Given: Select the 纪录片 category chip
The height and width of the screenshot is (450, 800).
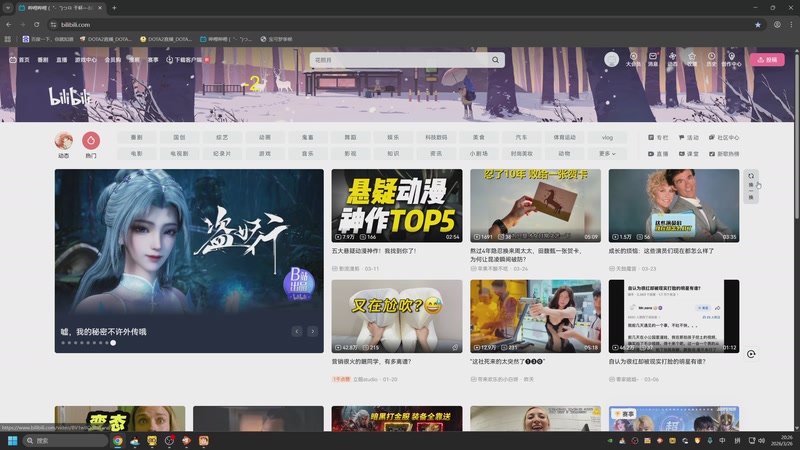Looking at the screenshot, I should 222,154.
